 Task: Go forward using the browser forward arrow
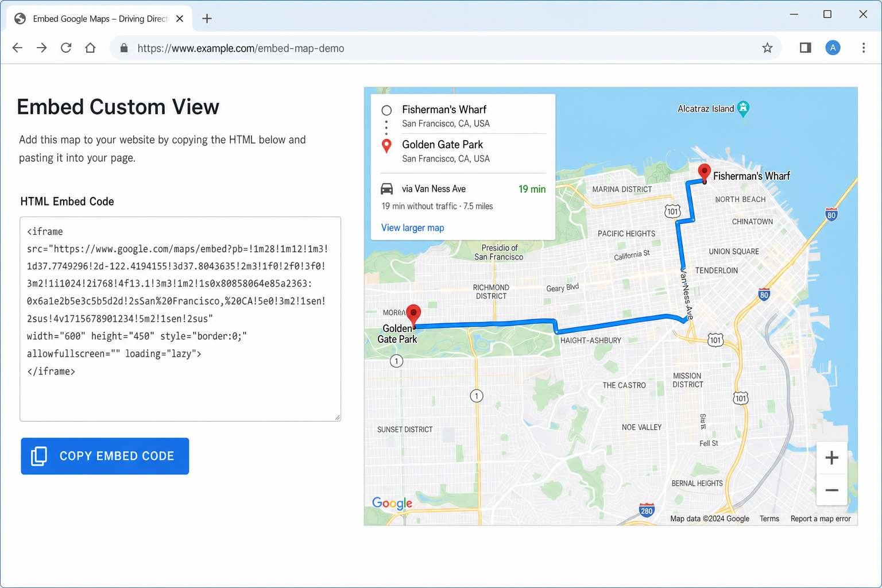(x=41, y=48)
